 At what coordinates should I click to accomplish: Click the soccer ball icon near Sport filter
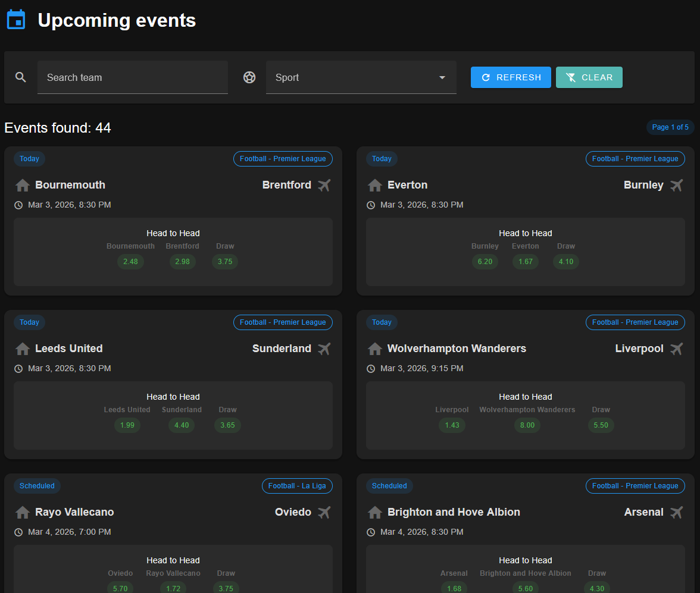[249, 77]
